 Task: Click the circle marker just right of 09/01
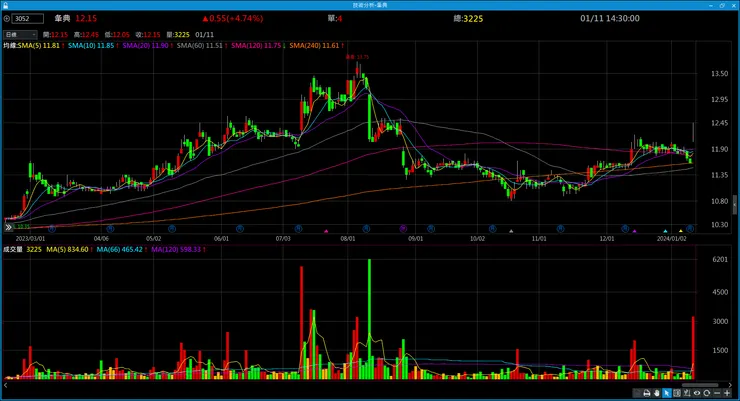(x=431, y=229)
